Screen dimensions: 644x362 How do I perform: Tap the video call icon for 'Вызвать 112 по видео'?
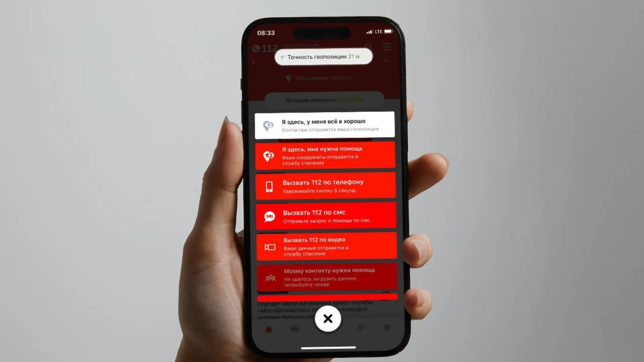point(269,246)
